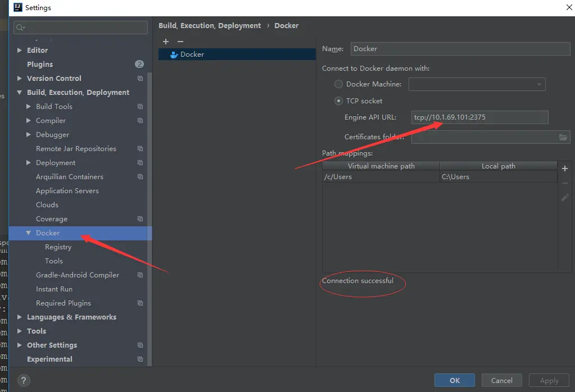Click the Engine API URL field
575x392 pixels.
tap(479, 117)
